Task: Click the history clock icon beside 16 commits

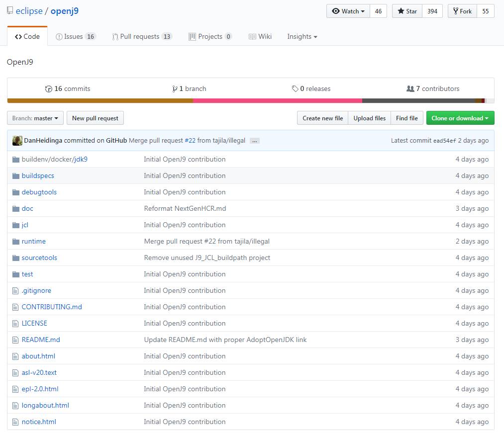Action: tap(49, 89)
